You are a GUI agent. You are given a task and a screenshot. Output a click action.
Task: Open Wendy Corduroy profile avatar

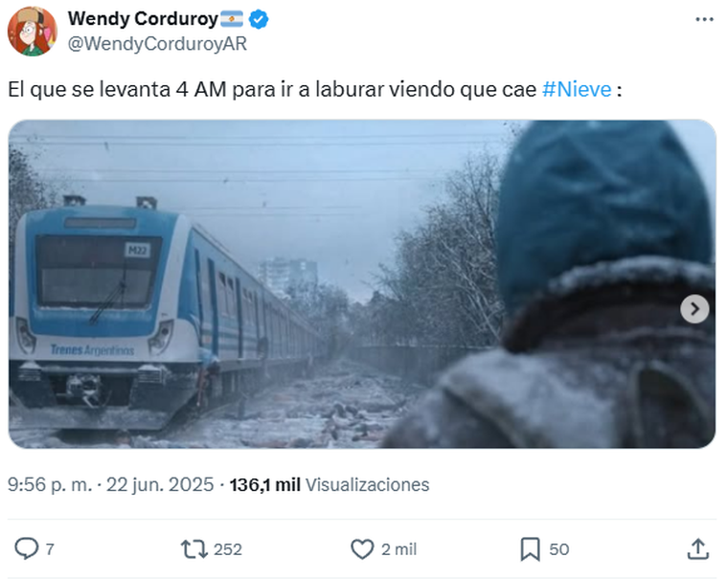pyautogui.click(x=32, y=32)
